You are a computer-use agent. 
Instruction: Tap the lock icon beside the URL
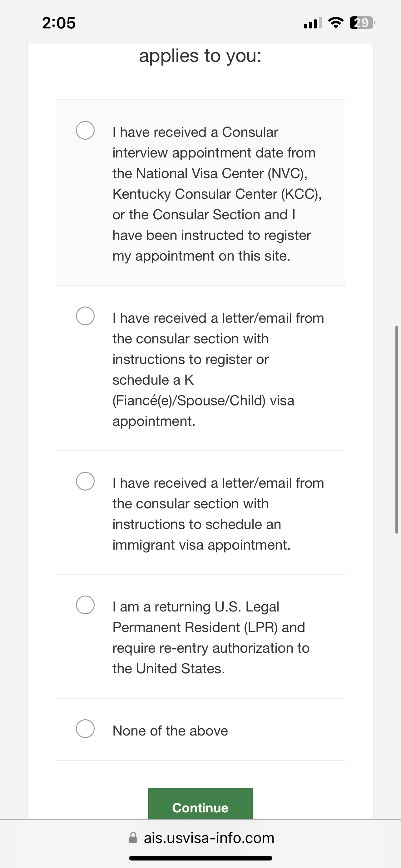(133, 838)
